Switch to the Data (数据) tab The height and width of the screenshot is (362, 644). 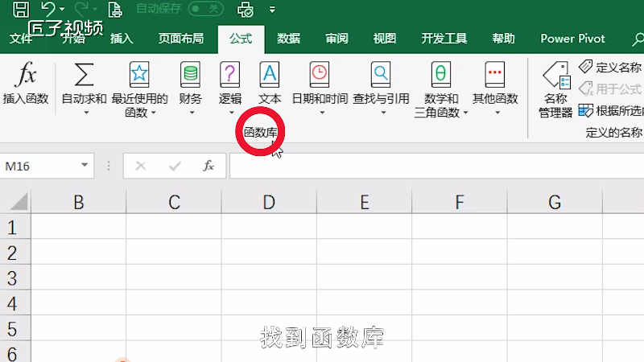(288, 39)
